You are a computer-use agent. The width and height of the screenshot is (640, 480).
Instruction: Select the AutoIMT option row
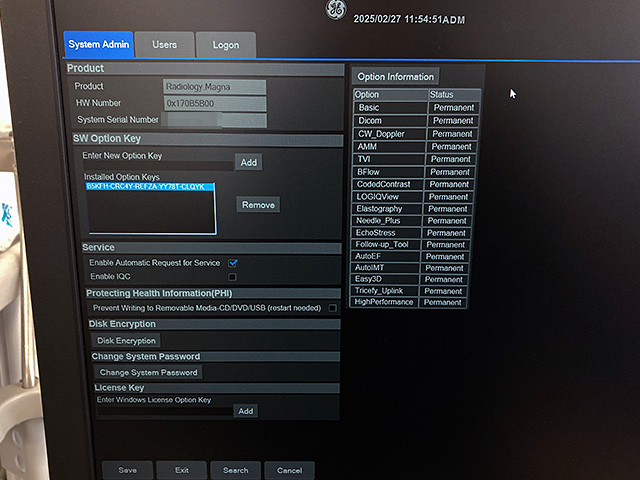coord(410,268)
